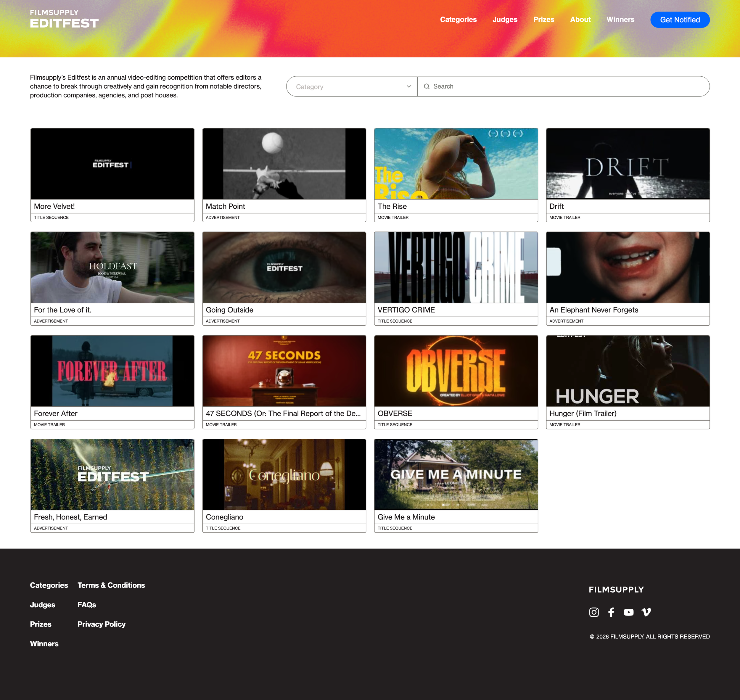The width and height of the screenshot is (740, 700).
Task: Open Filmsupply's YouTube channel icon
Action: point(629,612)
